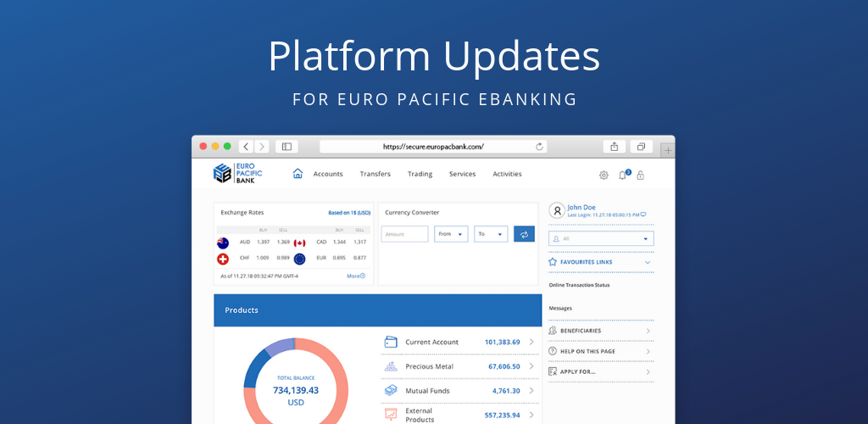Click the Based on 1$ (USD) link
868x424 pixels.
coord(349,213)
